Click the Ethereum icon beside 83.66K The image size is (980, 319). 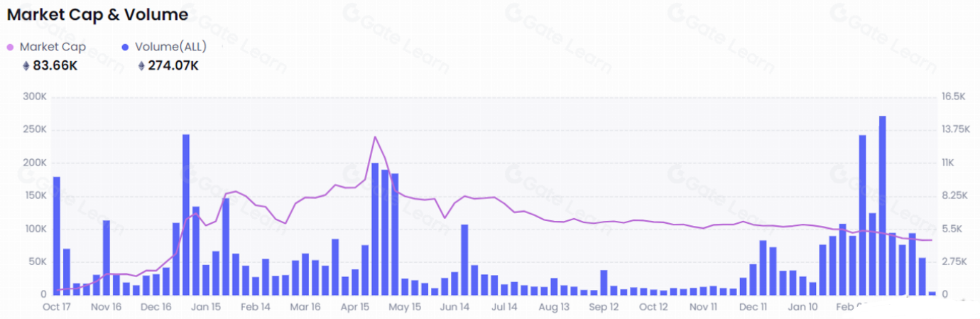26,66
